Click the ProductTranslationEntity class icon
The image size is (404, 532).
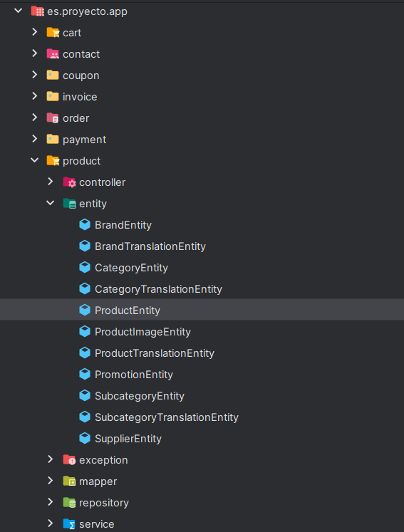pos(85,353)
